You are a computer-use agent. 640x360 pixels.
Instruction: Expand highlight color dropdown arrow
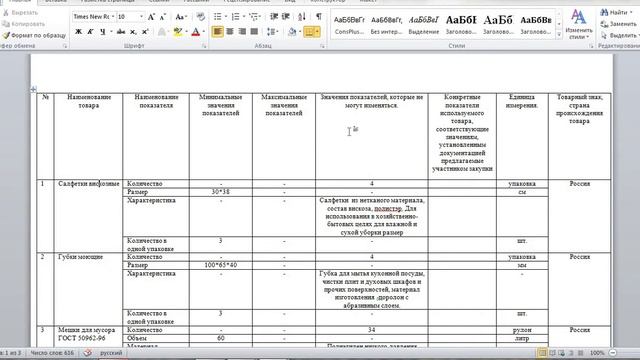coord(186,31)
